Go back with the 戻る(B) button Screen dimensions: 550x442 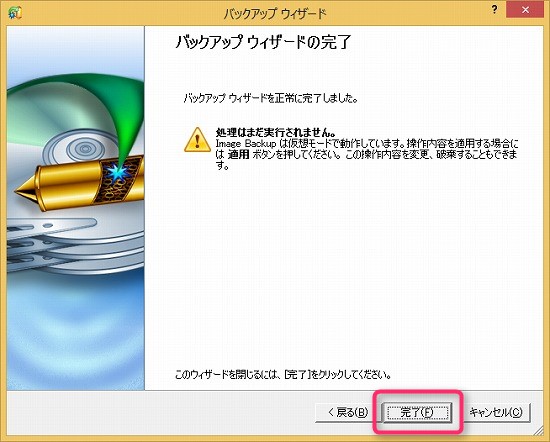tap(348, 412)
